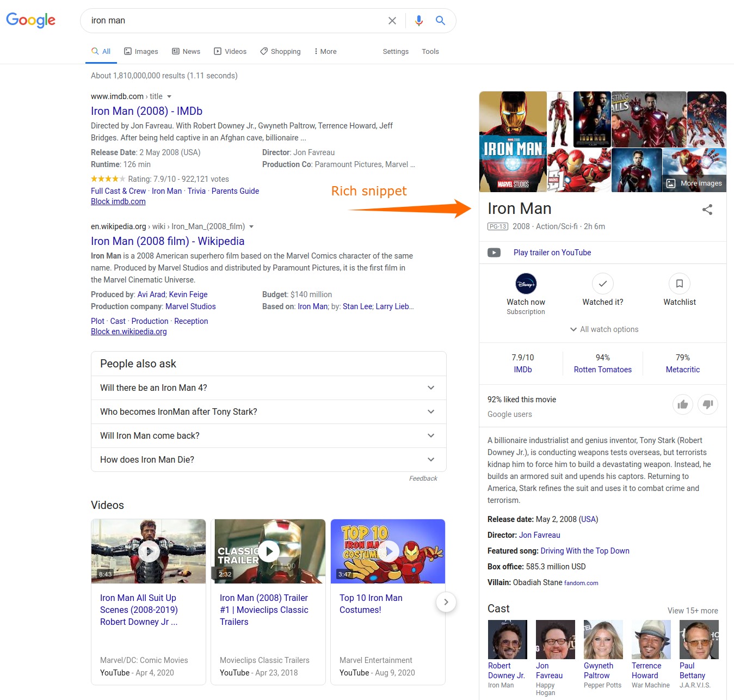
Task: Expand the All watch options section
Action: 603,329
